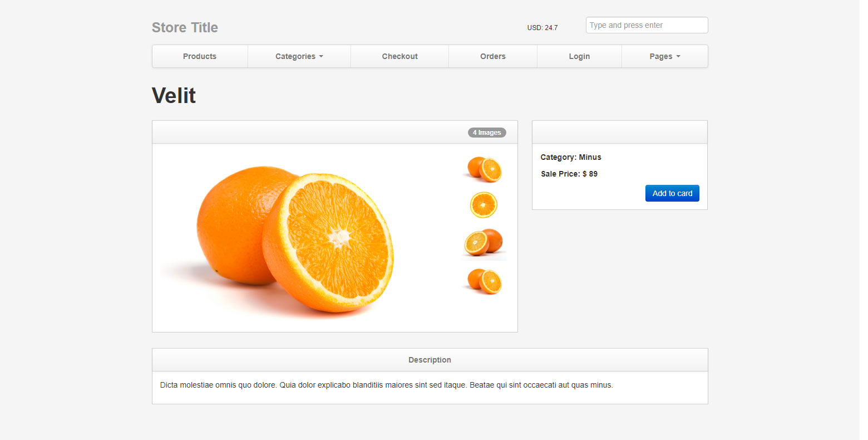The image size is (868, 440).
Task: Click the Category: Minus label
Action: click(x=571, y=157)
